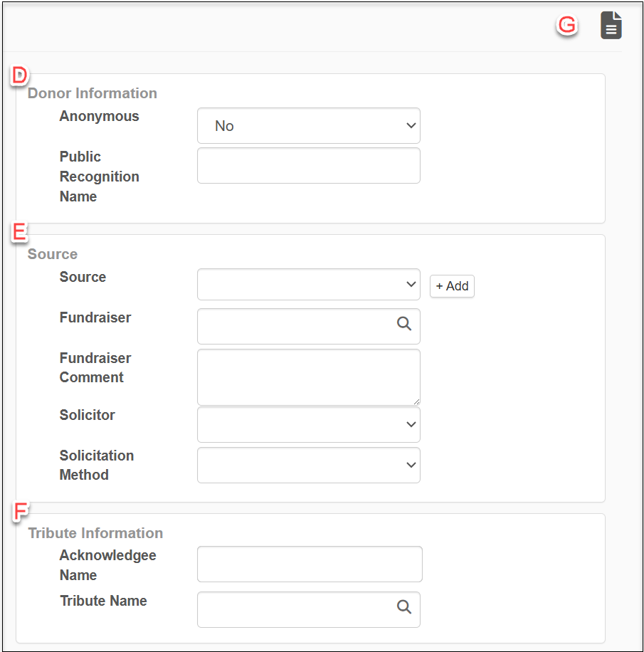The width and height of the screenshot is (644, 652).
Task: Expand the Source dropdown
Action: click(309, 285)
